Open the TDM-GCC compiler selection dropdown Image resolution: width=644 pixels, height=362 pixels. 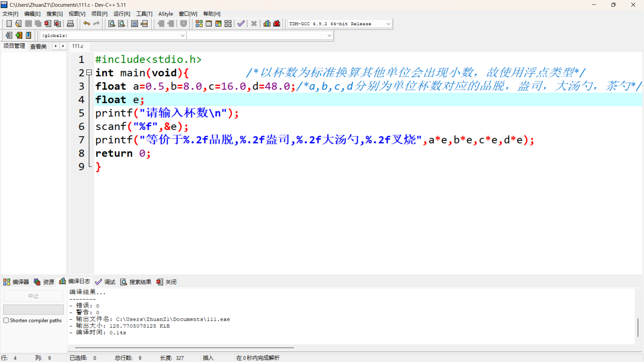point(388,24)
